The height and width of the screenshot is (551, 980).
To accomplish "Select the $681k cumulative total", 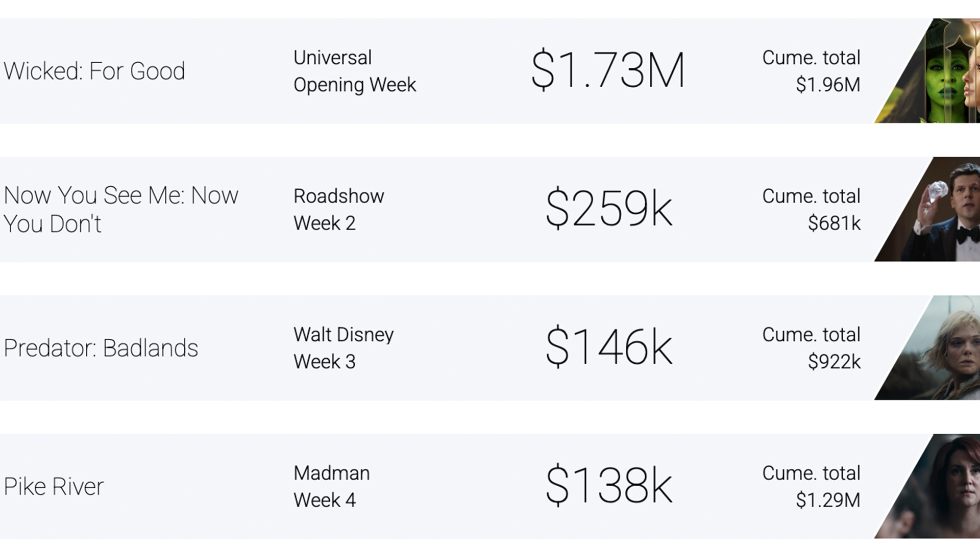I will [834, 223].
